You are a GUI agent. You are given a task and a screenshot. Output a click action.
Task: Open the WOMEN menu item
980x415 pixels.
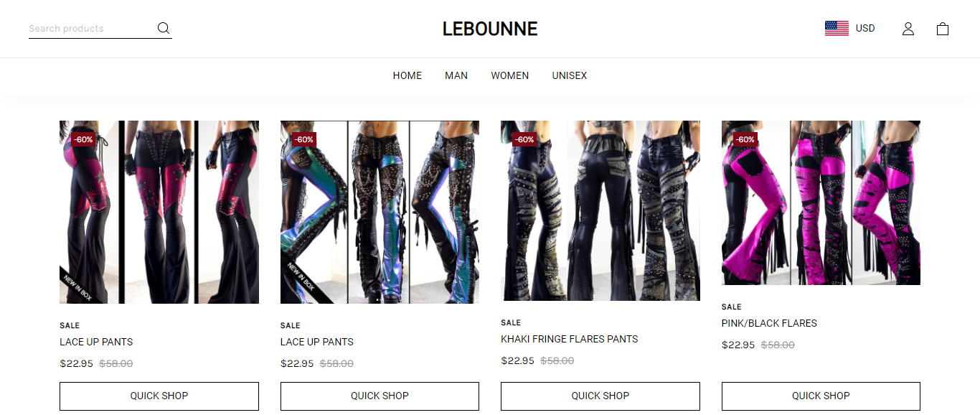510,75
